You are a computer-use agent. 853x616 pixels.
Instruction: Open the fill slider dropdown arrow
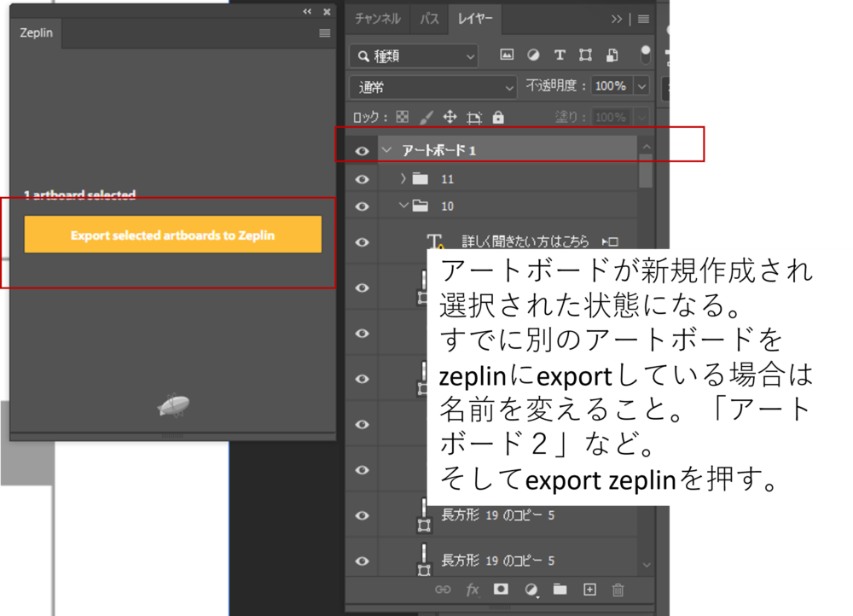tap(642, 117)
